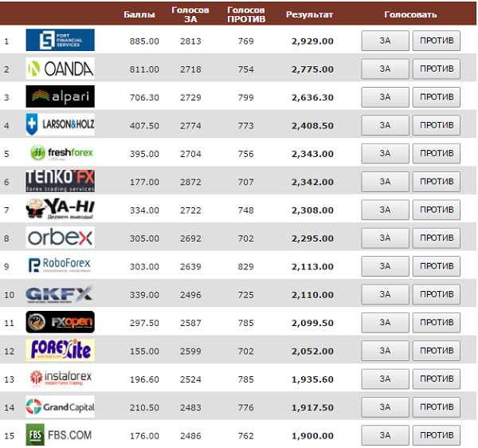Vote ЗА for Fort Financial Services
The width and height of the screenshot is (478, 448).
pos(385,41)
